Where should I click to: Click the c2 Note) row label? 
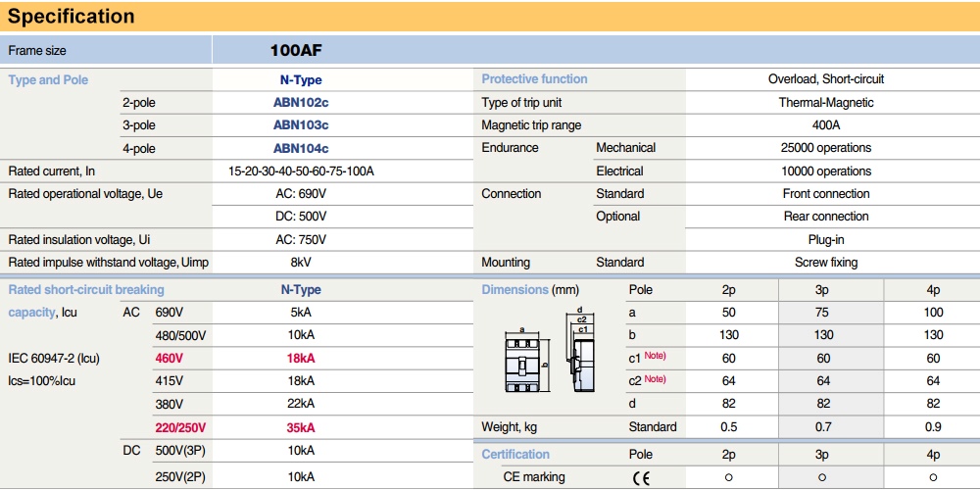coord(648,380)
